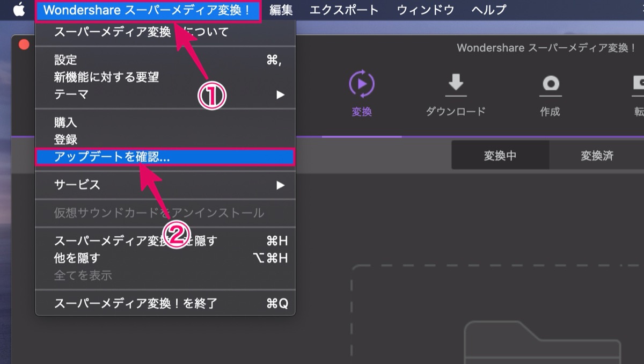Image resolution: width=644 pixels, height=364 pixels.
Task: Choose スーパーメディア変換！について menu entry
Action: click(x=165, y=32)
